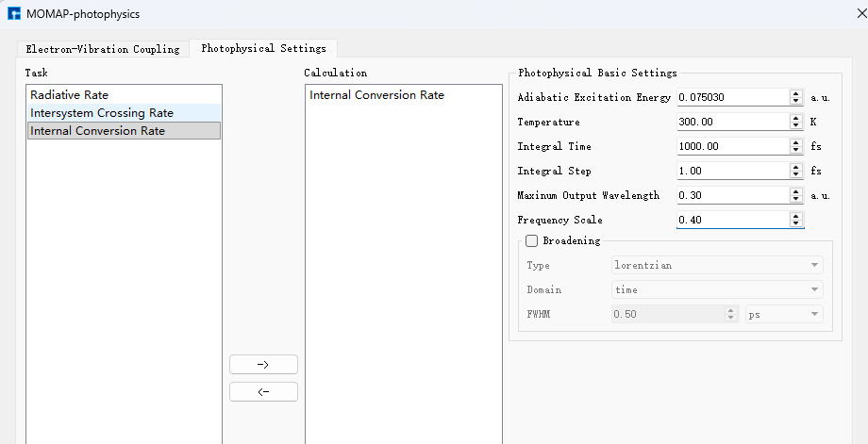Screen dimensions: 868x444
Task: Decrease Integral Time with spinner down arrow
Action: point(796,151)
